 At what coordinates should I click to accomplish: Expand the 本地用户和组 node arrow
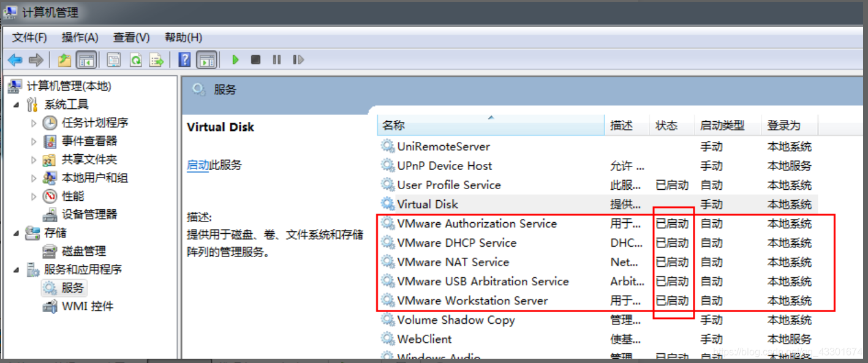click(34, 178)
